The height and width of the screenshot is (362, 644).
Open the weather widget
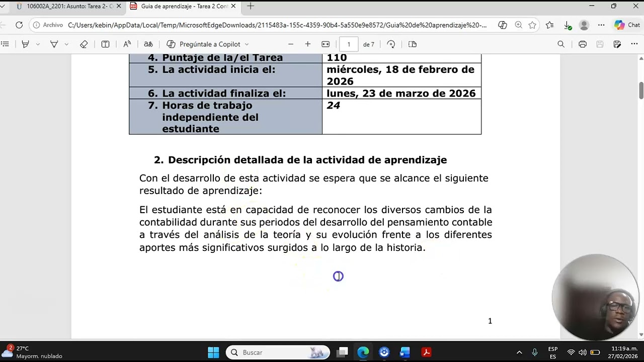(33, 352)
